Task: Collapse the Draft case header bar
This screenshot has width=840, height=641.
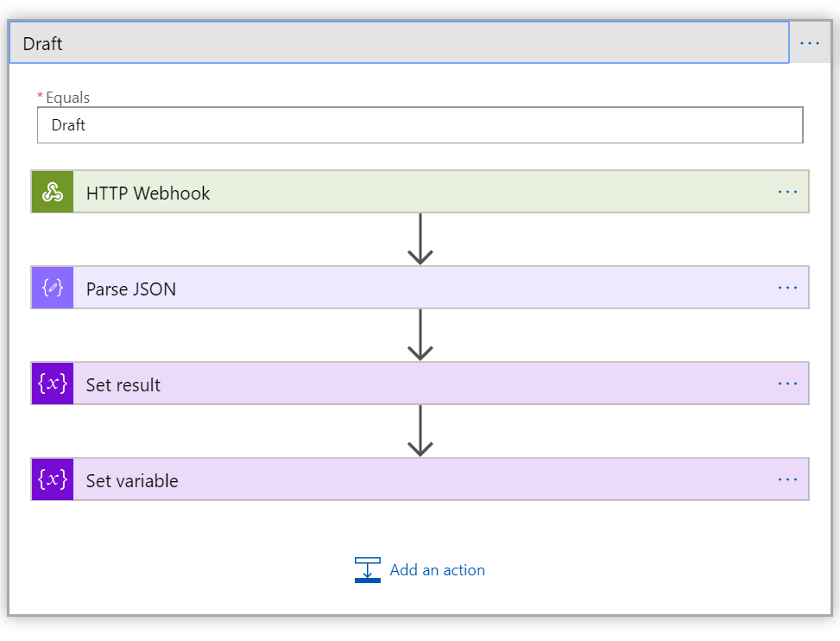Action: pos(397,43)
